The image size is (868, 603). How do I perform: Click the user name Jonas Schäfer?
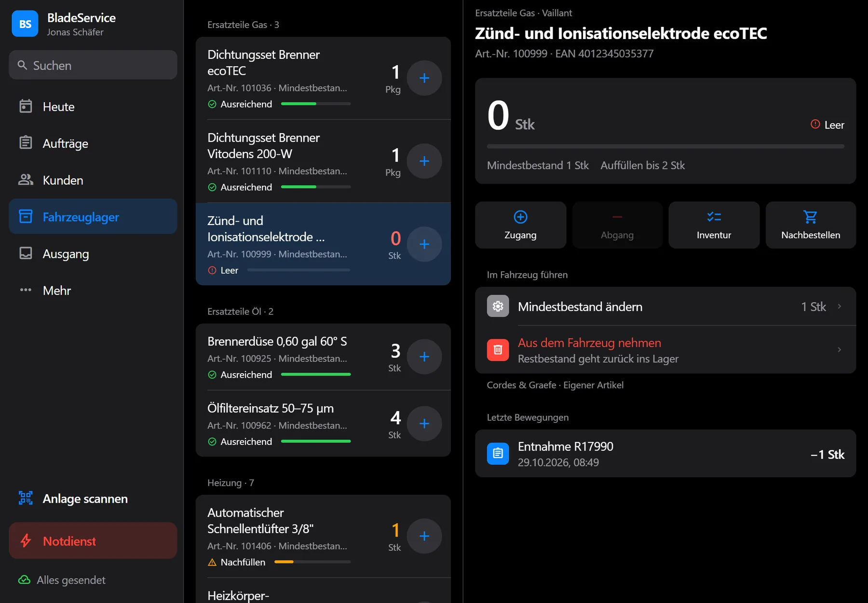click(75, 32)
